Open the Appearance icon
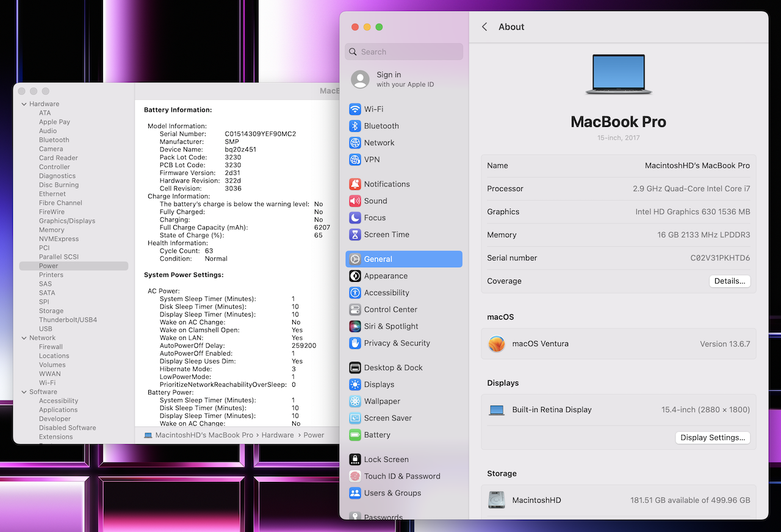The image size is (781, 532). [x=355, y=276]
